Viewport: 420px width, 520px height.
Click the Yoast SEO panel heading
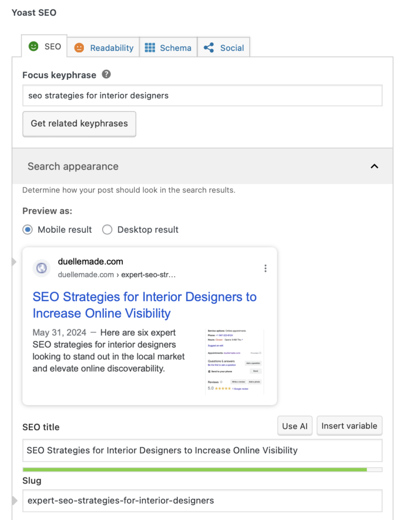[x=34, y=13]
